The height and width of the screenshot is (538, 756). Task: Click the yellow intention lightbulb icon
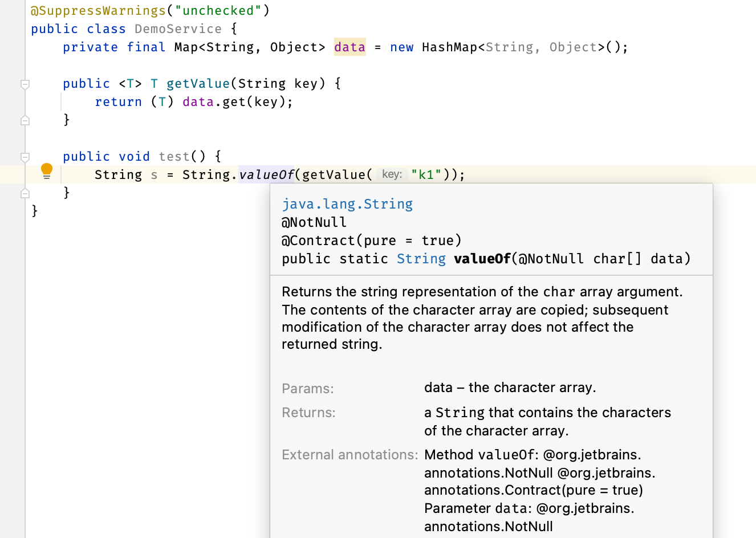pyautogui.click(x=47, y=171)
